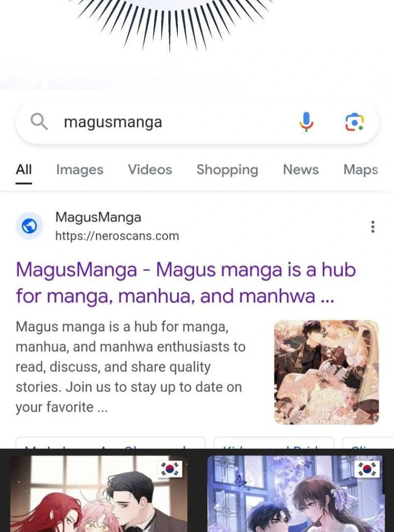Select the All results tab
The height and width of the screenshot is (532, 394).
point(24,169)
